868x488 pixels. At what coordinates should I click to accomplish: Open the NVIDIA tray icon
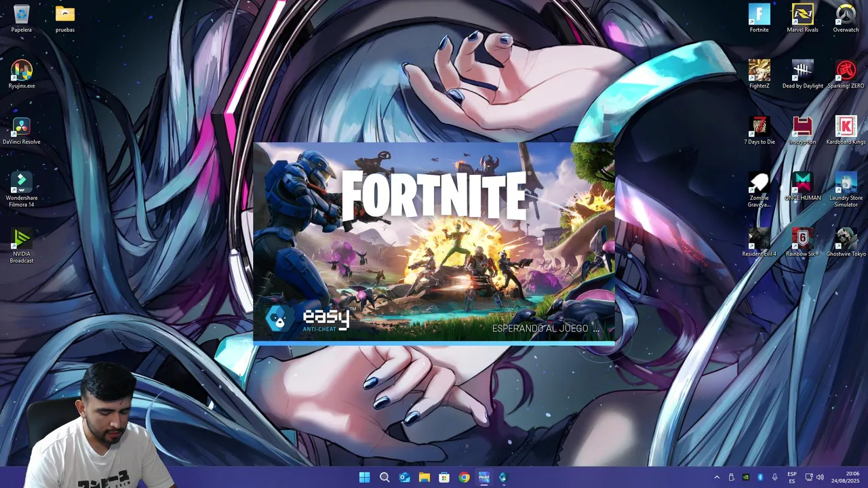click(x=746, y=477)
